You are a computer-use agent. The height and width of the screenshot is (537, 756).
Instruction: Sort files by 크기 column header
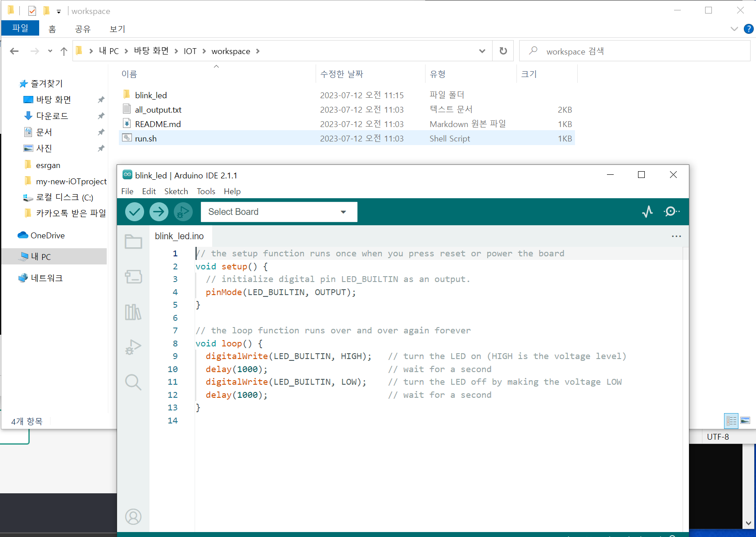(x=529, y=74)
